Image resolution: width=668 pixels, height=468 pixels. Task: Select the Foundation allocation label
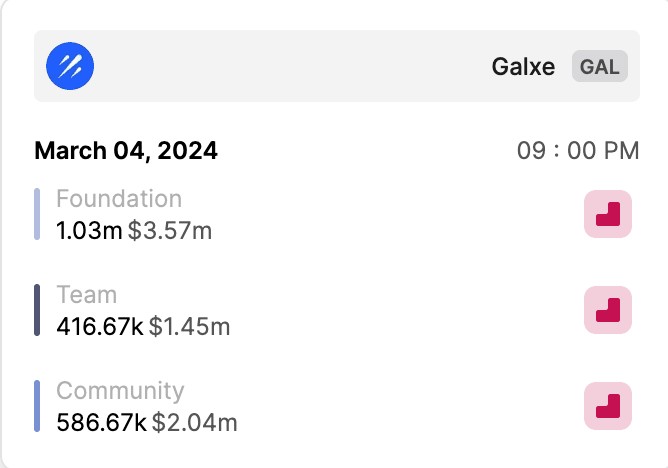[x=119, y=199]
